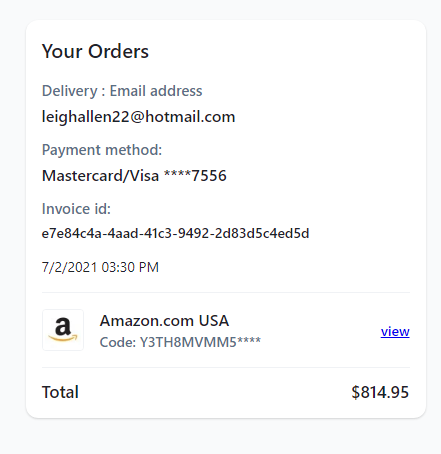Click the Code: label under Amazon.com USA
The width and height of the screenshot is (441, 454).
point(118,342)
